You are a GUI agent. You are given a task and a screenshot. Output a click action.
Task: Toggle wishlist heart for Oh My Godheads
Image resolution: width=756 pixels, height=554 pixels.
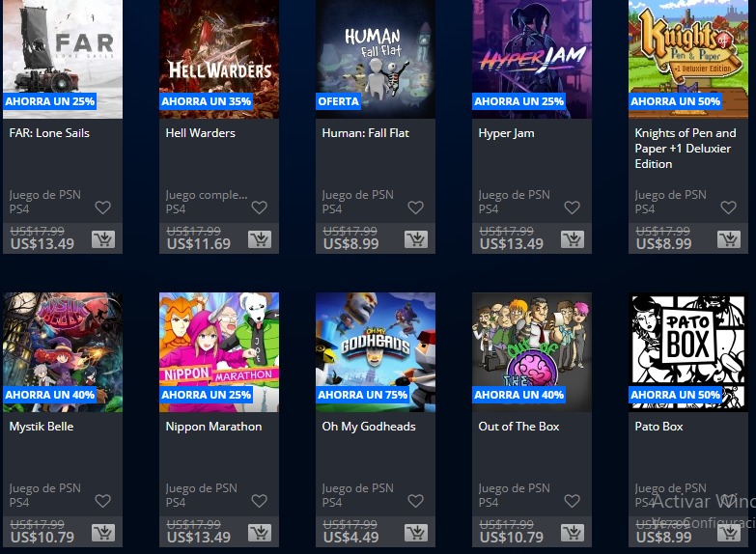[415, 501]
